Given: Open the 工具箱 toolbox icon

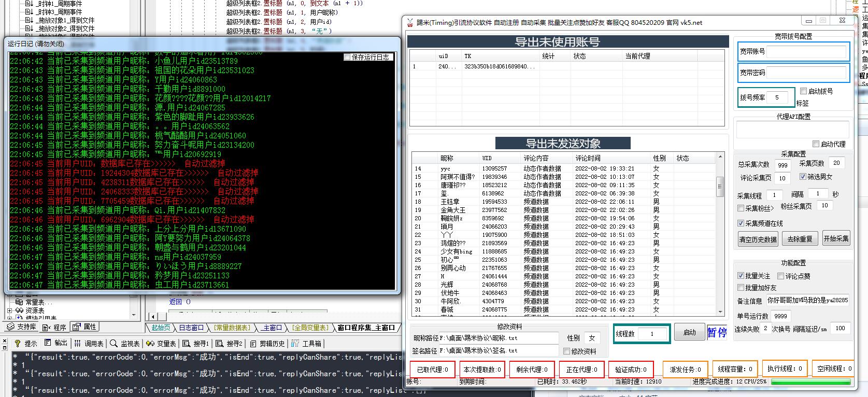Looking at the screenshot, I should 295,344.
